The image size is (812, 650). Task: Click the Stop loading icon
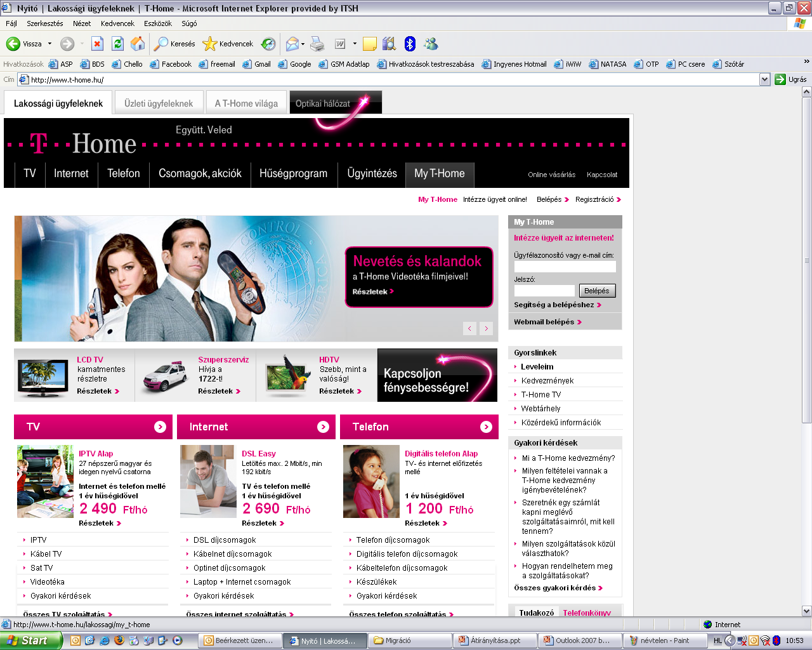(x=97, y=44)
